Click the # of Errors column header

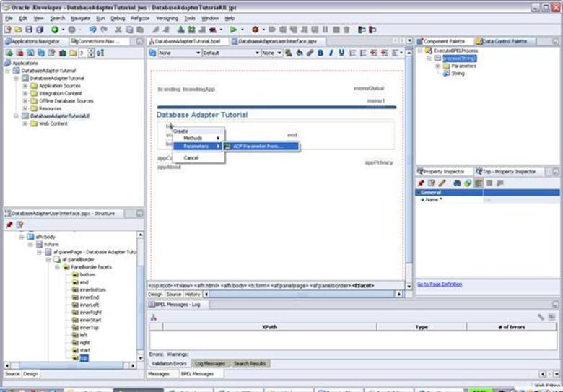click(x=511, y=327)
